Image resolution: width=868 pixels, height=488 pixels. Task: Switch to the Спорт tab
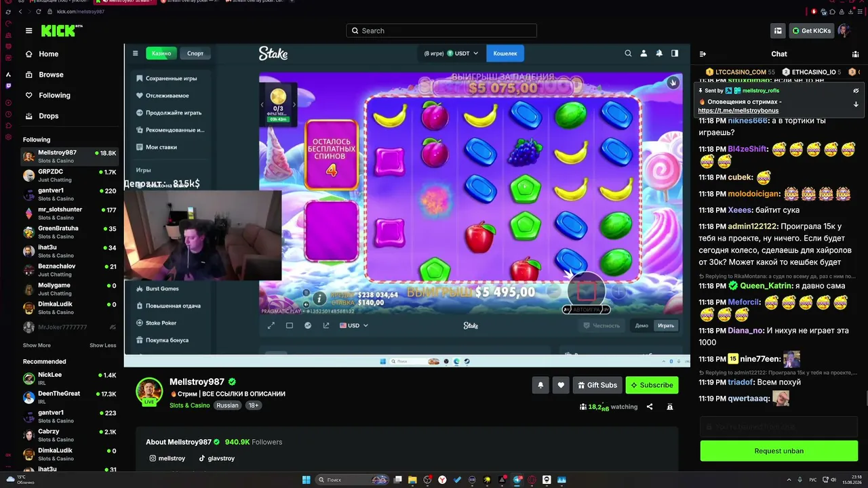click(x=195, y=53)
